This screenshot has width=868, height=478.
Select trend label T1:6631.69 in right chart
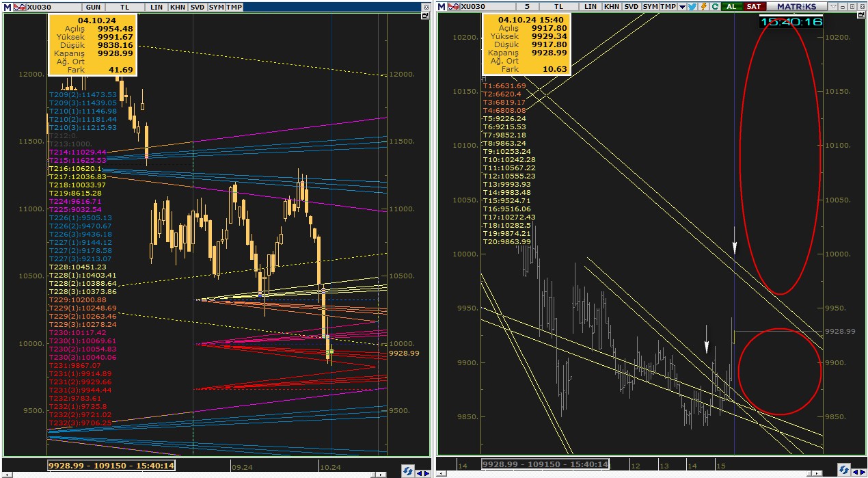504,85
